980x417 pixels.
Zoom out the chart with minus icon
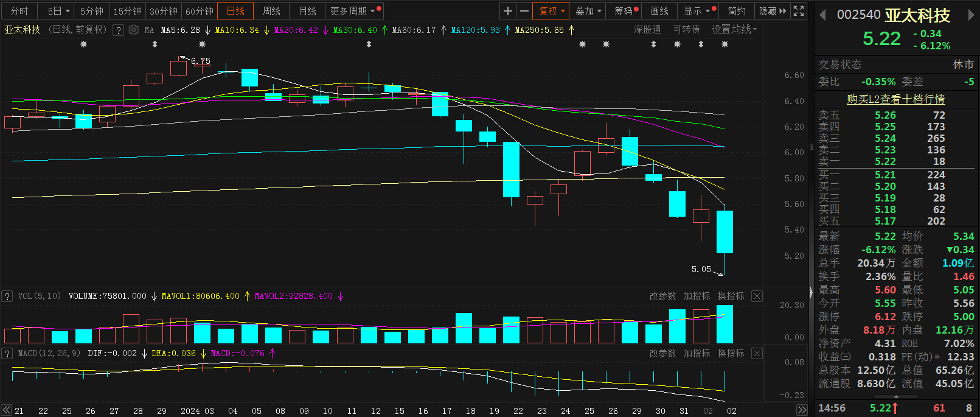(x=524, y=11)
